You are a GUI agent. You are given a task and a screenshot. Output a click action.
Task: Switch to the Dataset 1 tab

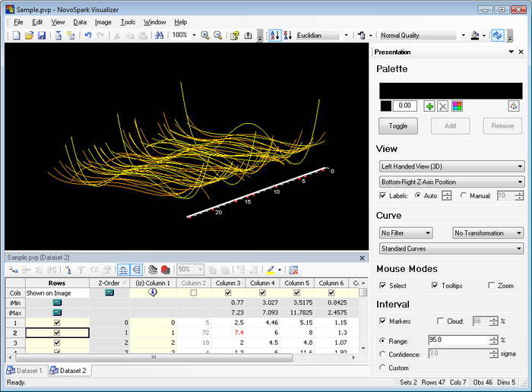pos(25,371)
